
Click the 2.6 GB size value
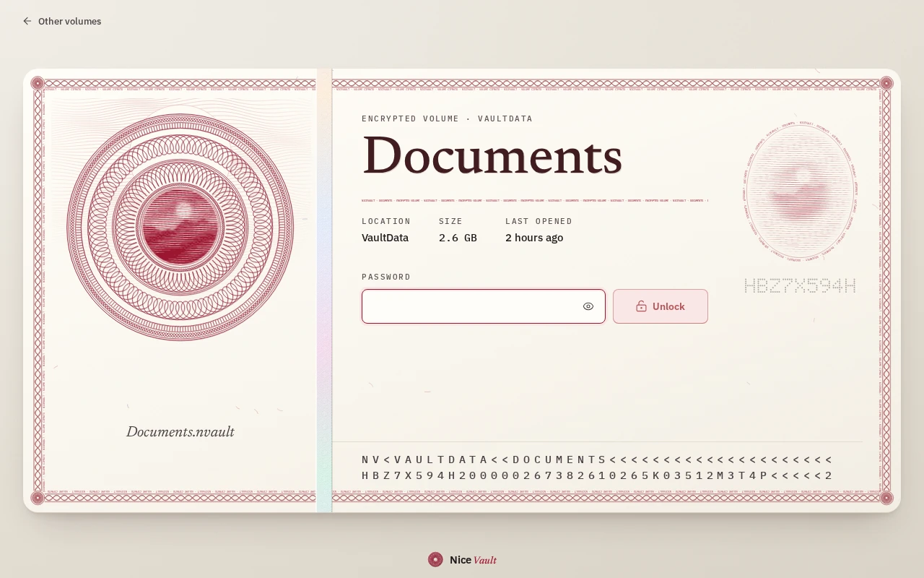tap(458, 238)
